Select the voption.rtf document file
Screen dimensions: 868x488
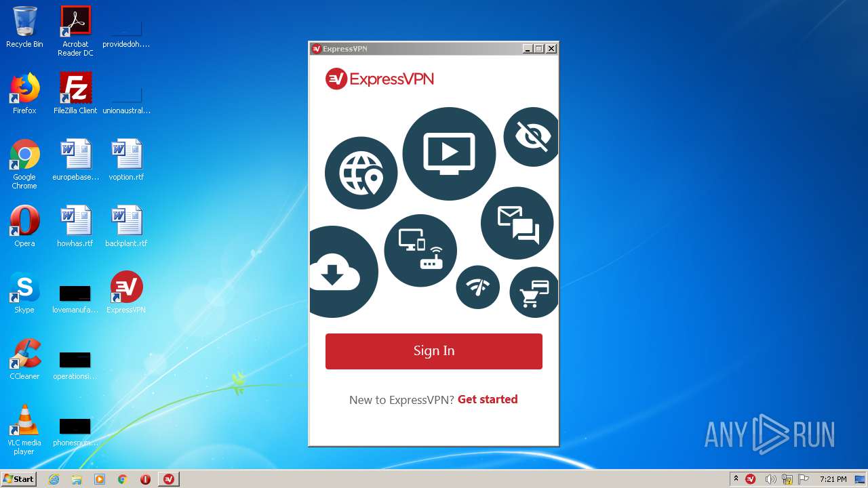point(126,160)
